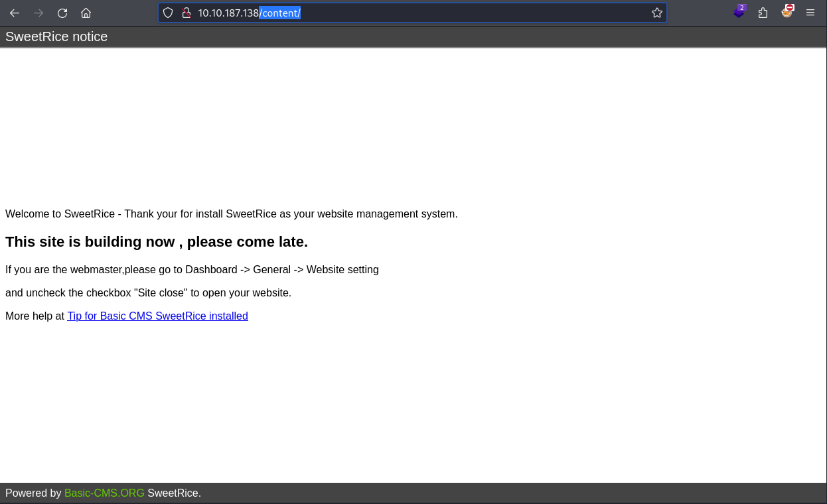Open Tip for Basic CMS SweetRice installed link
This screenshot has width=827, height=504.
click(158, 316)
